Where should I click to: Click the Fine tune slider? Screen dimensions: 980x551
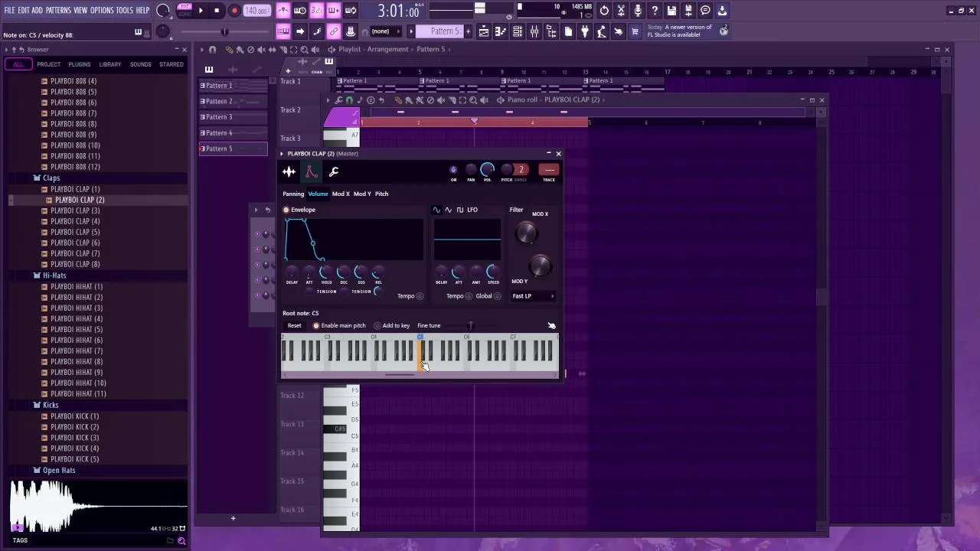coord(470,326)
